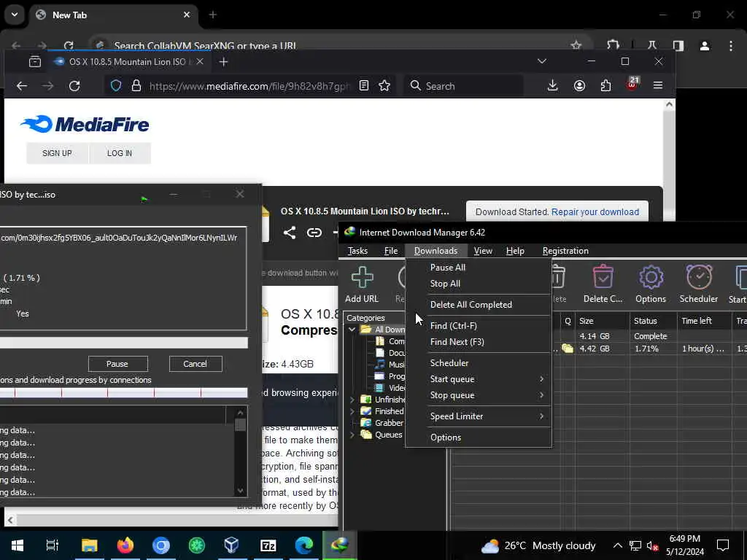This screenshot has height=560, width=747.
Task: Click VirtualBox cube icon in taskbar
Action: (231, 545)
